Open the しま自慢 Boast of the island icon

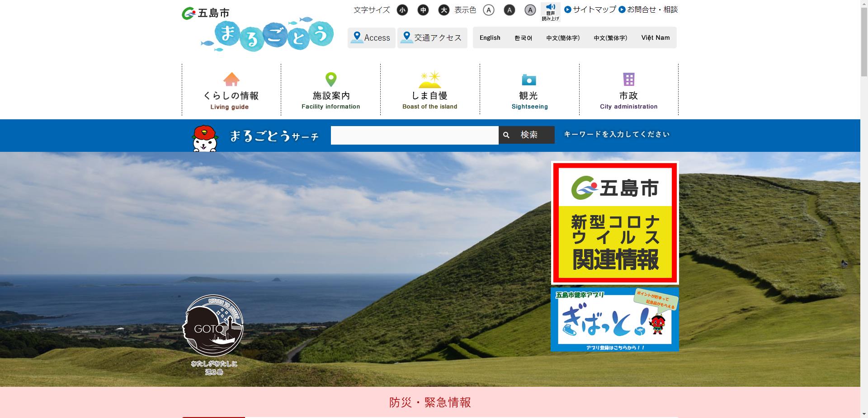pos(429,80)
